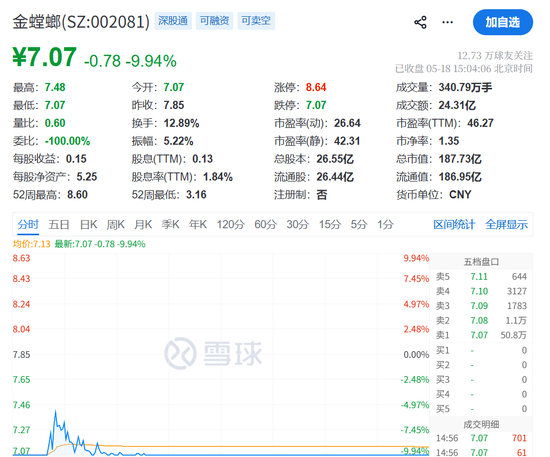The image size is (550, 457).
Task: Click the 卖5 order row at 7.11
Action: [481, 277]
